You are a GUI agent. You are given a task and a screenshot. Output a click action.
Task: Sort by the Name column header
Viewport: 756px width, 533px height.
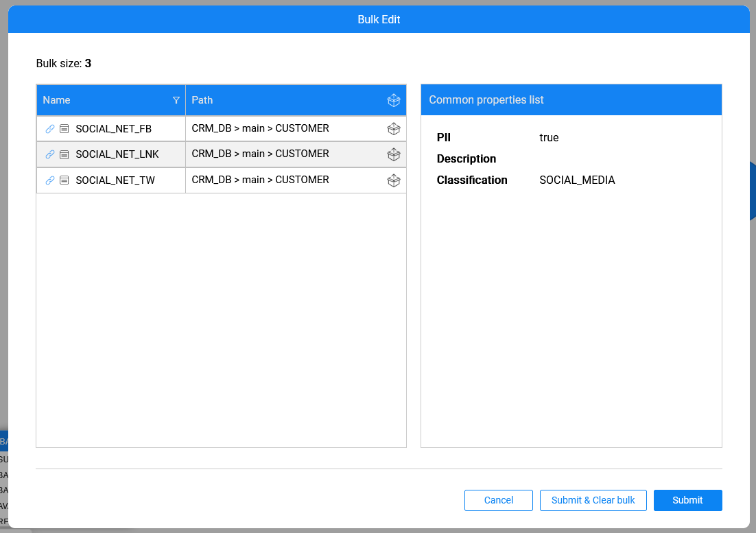click(57, 100)
